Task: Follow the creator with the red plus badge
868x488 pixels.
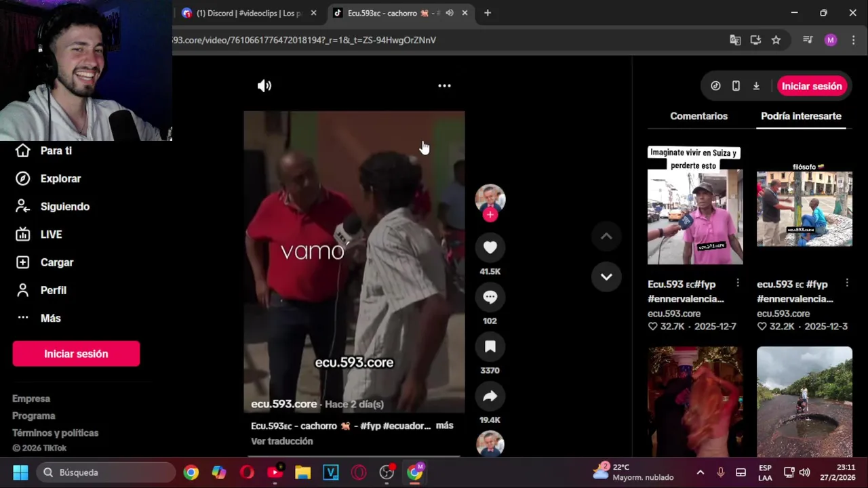Action: click(x=490, y=215)
